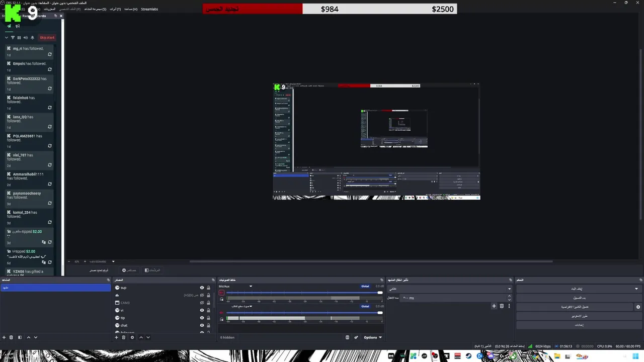Move source down arrow in Sources panel
Image resolution: width=644 pixels, height=362 pixels.
[x=148, y=337]
